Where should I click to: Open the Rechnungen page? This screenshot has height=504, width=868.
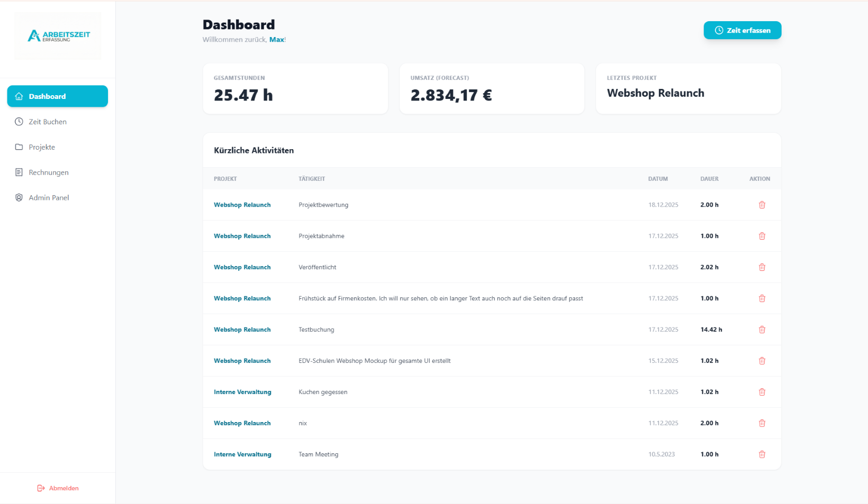(x=48, y=172)
